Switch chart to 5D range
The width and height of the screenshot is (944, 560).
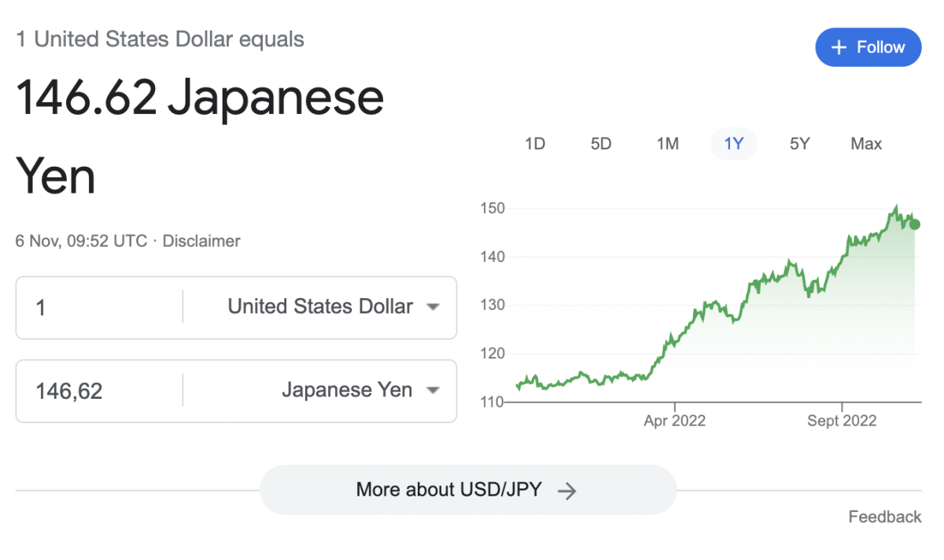pyautogui.click(x=601, y=144)
